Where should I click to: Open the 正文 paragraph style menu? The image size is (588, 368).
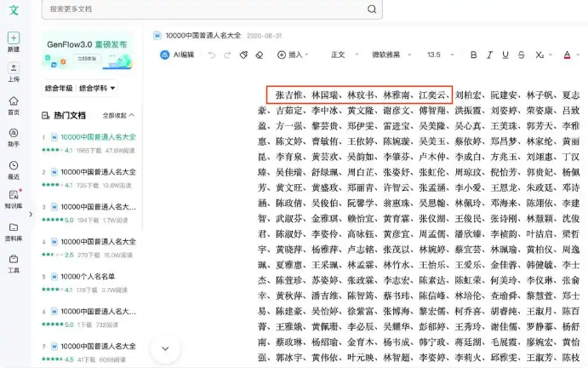pos(345,55)
